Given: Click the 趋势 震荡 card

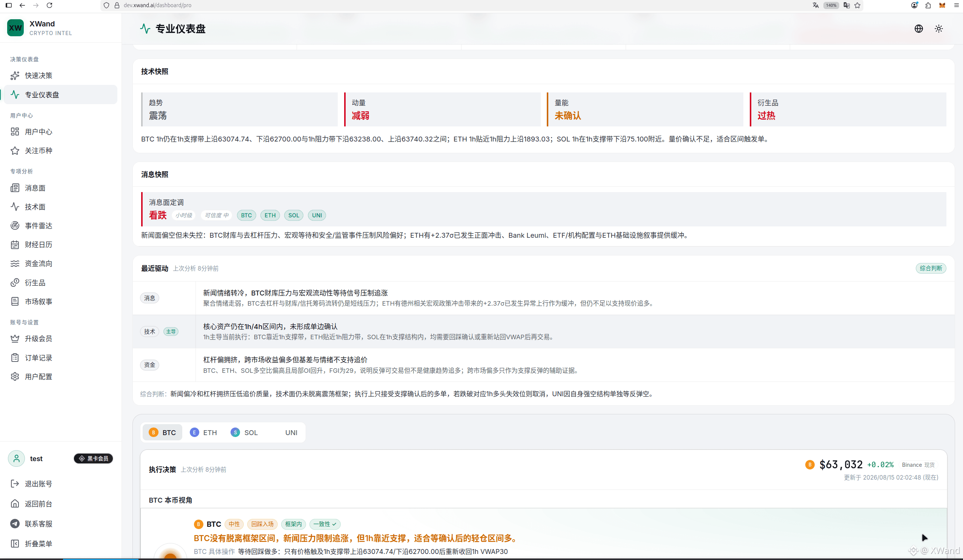Looking at the screenshot, I should [x=240, y=109].
